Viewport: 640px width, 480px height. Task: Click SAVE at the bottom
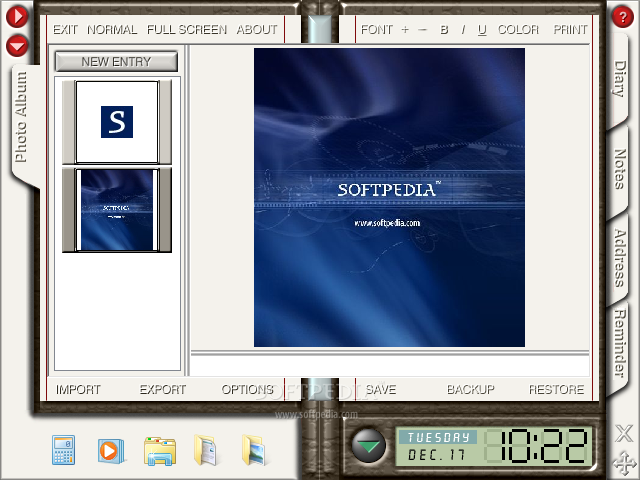tap(381, 389)
